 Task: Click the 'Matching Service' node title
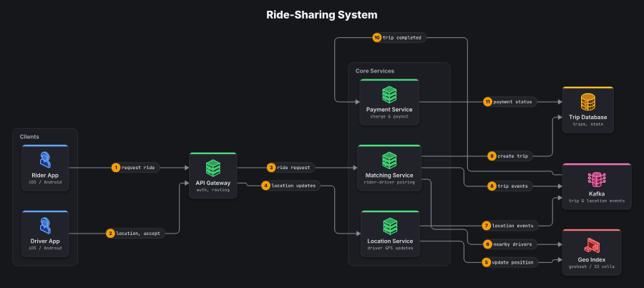[389, 176]
